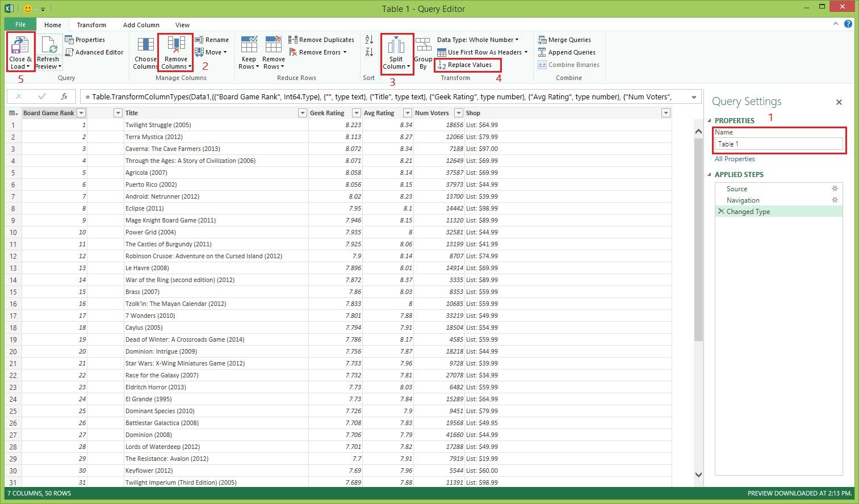Open the Add Column tab
This screenshot has width=859, height=504.
[141, 25]
